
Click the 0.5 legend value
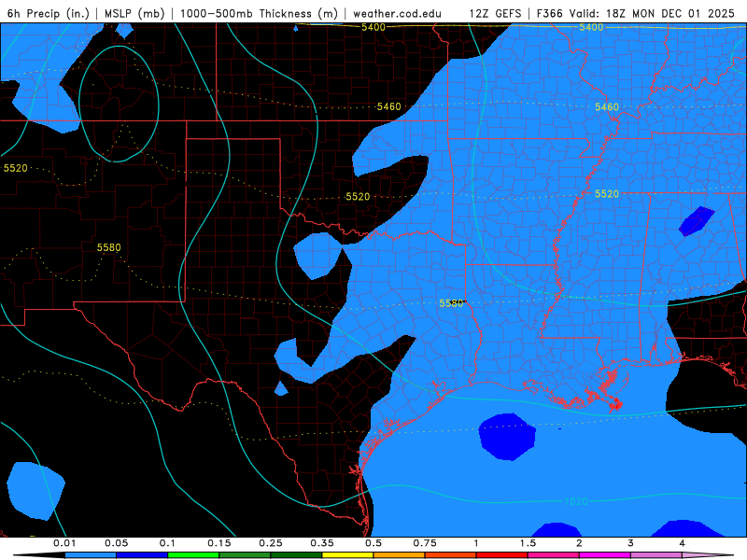tap(373, 543)
